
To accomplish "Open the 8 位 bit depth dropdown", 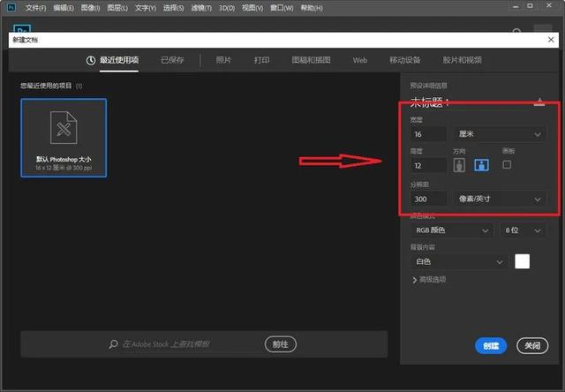I will (523, 230).
